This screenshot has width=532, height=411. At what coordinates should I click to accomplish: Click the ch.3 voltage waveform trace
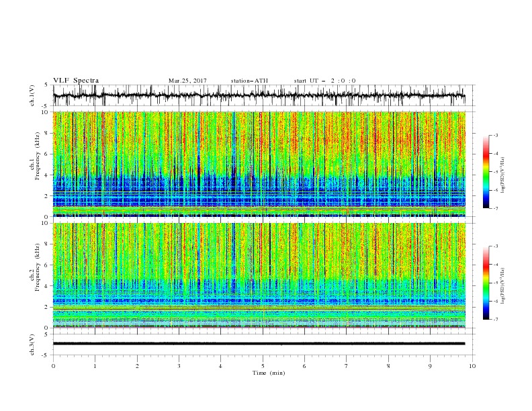click(x=259, y=344)
